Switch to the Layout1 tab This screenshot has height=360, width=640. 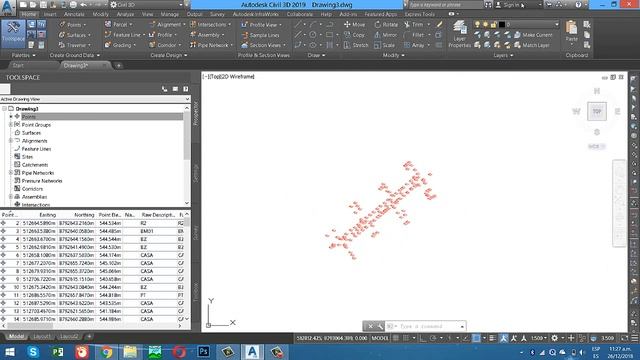tap(42, 336)
